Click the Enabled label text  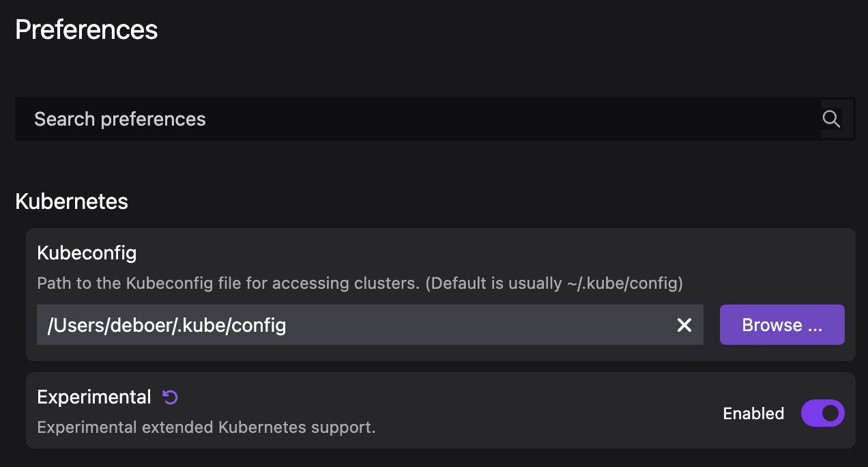pyautogui.click(x=753, y=413)
